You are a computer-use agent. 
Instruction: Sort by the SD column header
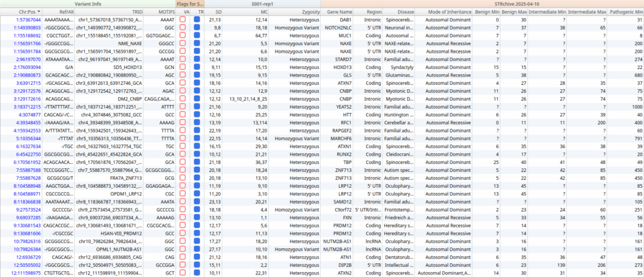[x=214, y=12]
